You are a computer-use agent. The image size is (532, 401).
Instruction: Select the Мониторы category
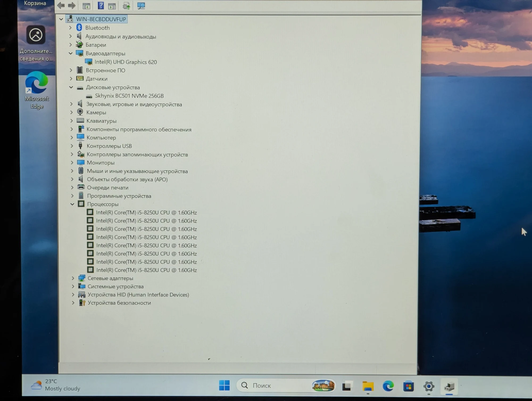point(101,163)
